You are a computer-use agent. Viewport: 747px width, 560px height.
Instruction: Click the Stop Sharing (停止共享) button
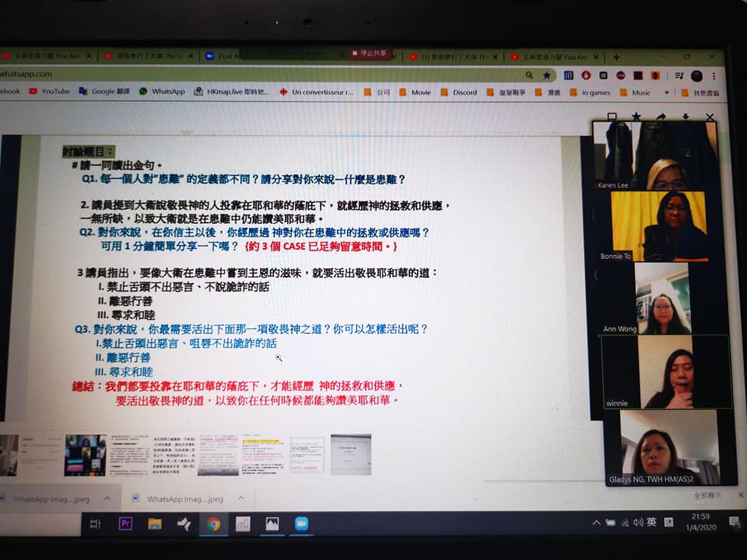370,53
